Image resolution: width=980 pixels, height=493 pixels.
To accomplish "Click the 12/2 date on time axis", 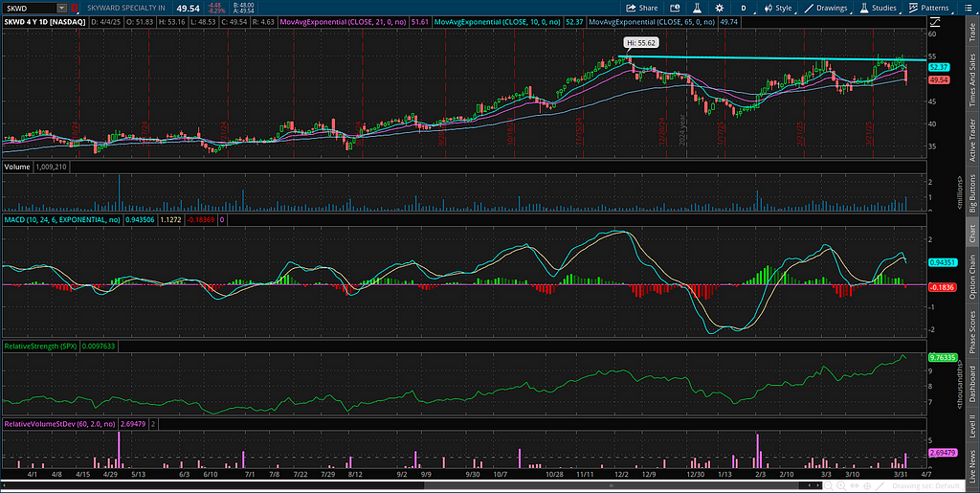I will [621, 475].
